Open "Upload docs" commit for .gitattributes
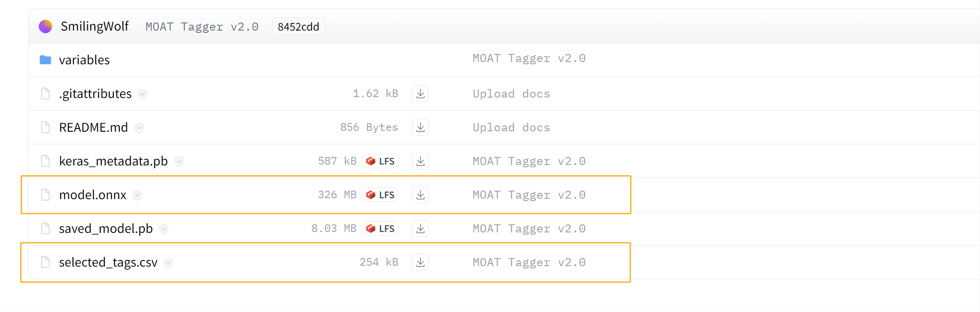This screenshot has width=980, height=312. 511,94
